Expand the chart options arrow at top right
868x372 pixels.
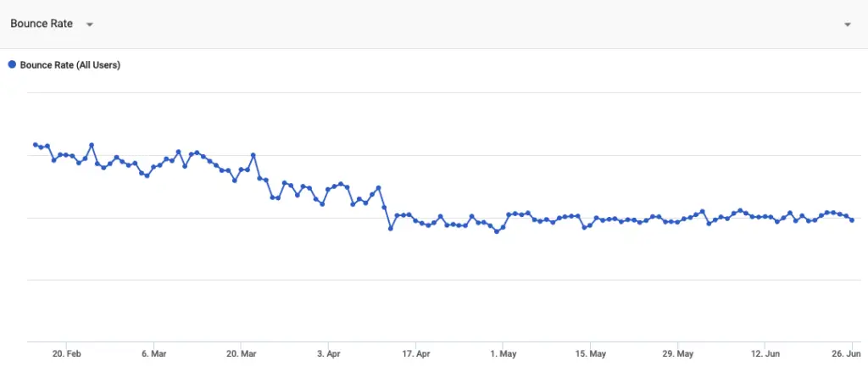pyautogui.click(x=848, y=25)
